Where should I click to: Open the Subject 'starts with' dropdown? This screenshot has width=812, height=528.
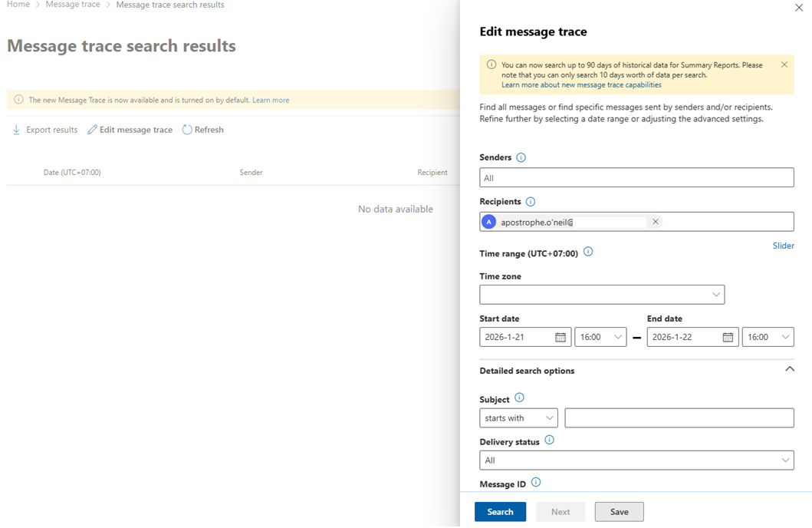[x=518, y=418]
